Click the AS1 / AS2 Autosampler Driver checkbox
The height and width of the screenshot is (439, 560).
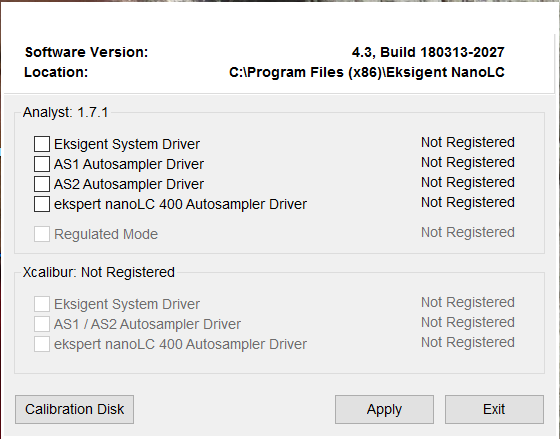coord(42,324)
